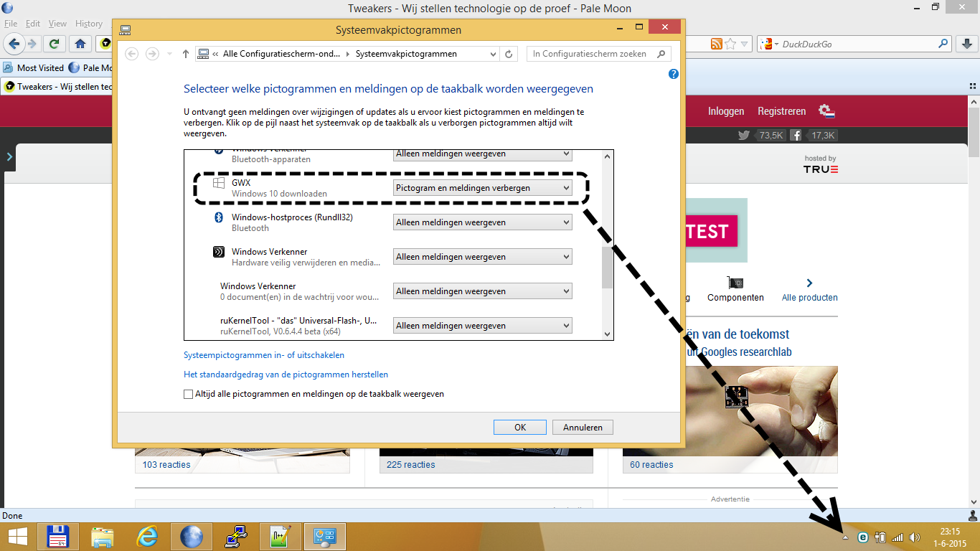Click the safely remove hardware icon

pos(219,253)
